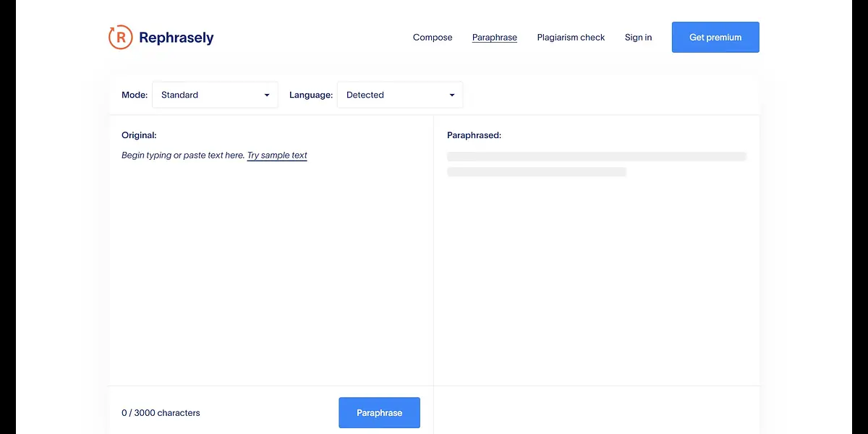Expand the Language dropdown showing Detected
This screenshot has width=868, height=434.
pyautogui.click(x=399, y=95)
